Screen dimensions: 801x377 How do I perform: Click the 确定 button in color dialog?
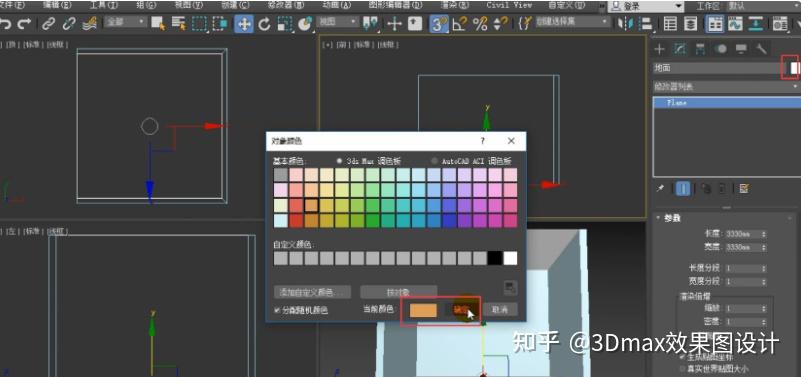[x=462, y=310]
